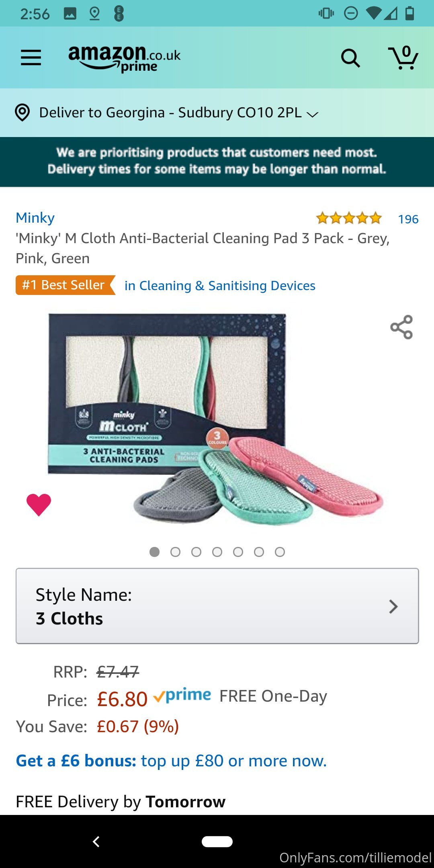Tap the share icon beside product image
The height and width of the screenshot is (868, 434).
click(401, 327)
